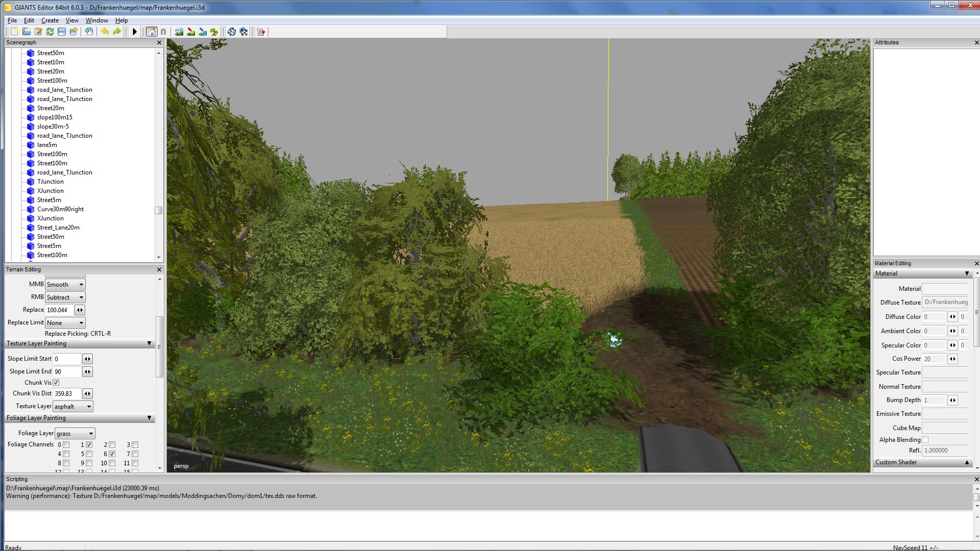Select Curve30m90right in the scenegraph

[x=60, y=209]
